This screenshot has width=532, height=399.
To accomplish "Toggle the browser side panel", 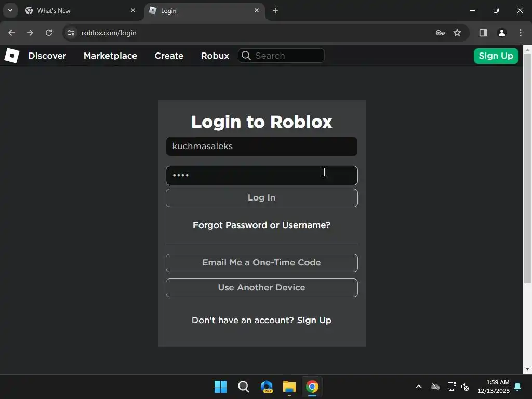I will [483, 33].
